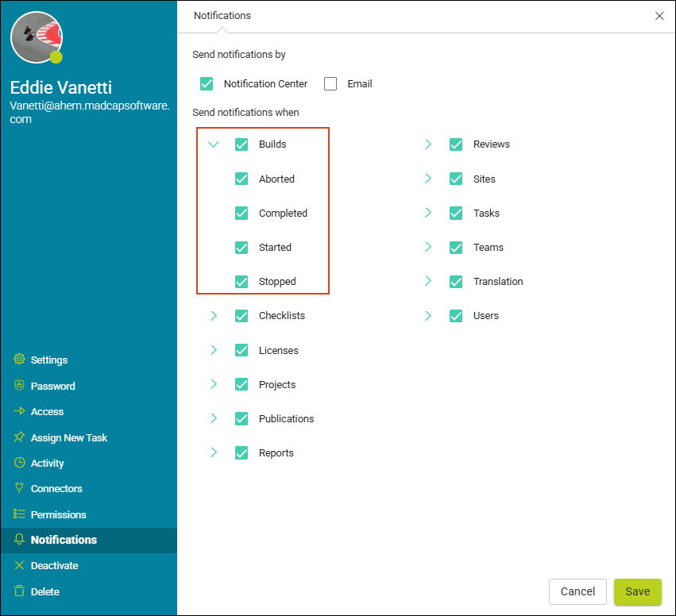Click Eddie Vanetti's profile avatar
The image size is (676, 616).
click(36, 37)
